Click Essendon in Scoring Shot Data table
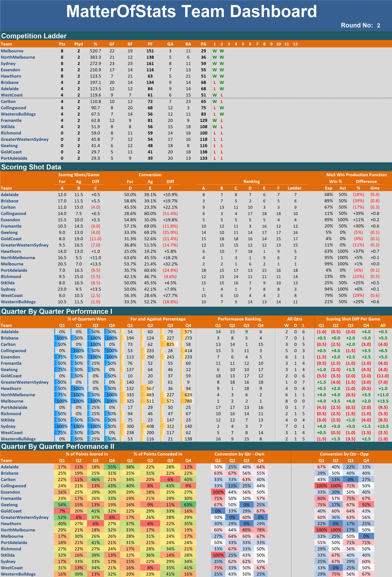 click(x=10, y=220)
